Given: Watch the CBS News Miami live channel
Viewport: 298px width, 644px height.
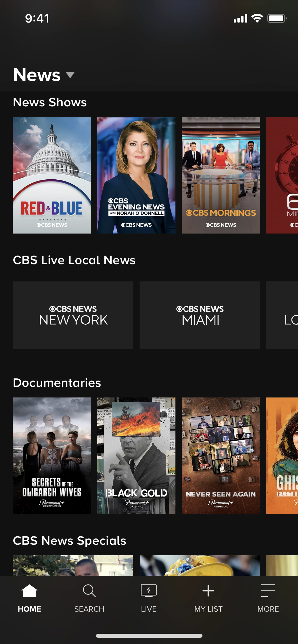Looking at the screenshot, I should click(200, 315).
